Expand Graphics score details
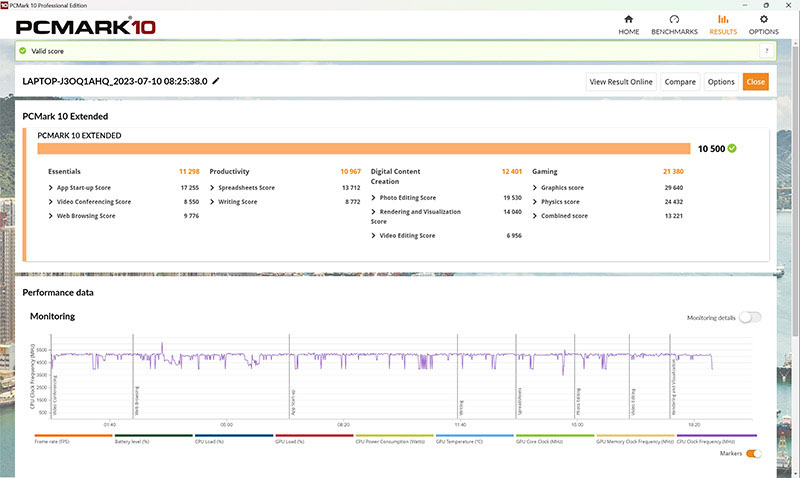This screenshot has height=478, width=800. (x=535, y=188)
